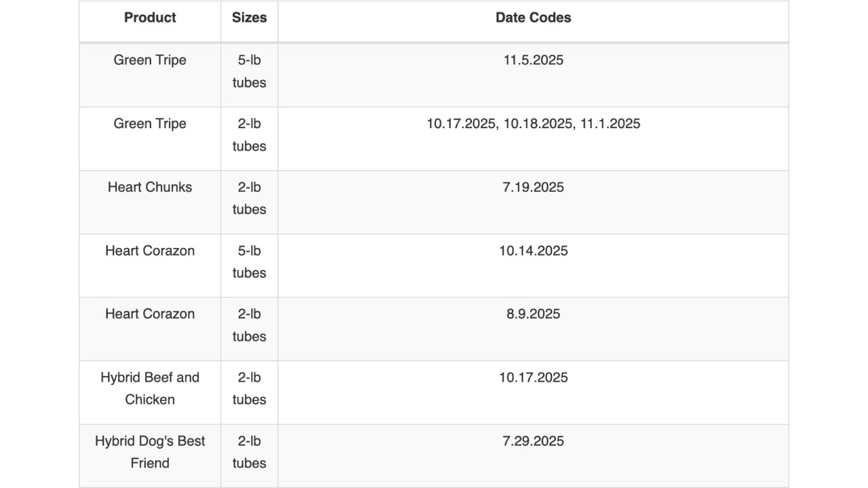This screenshot has width=868, height=488.
Task: Click the 2-lb tubes size for Heart Chunks
Action: (x=250, y=198)
